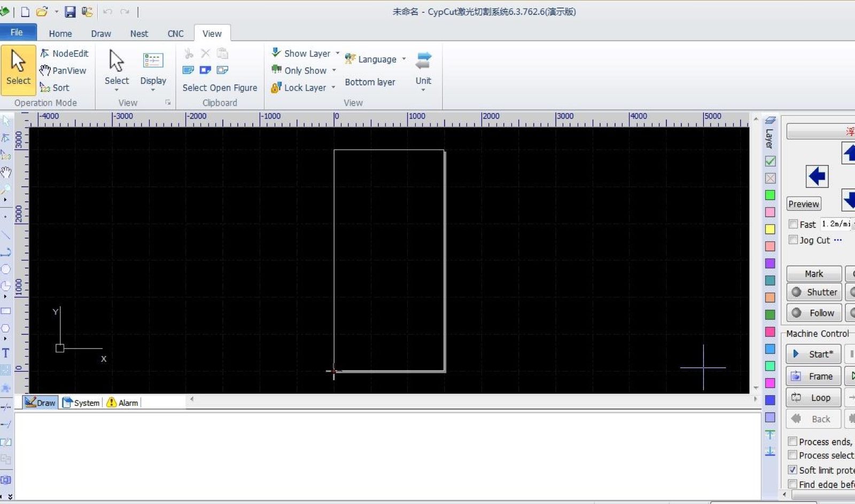Click the Save disk icon

[x=70, y=11]
